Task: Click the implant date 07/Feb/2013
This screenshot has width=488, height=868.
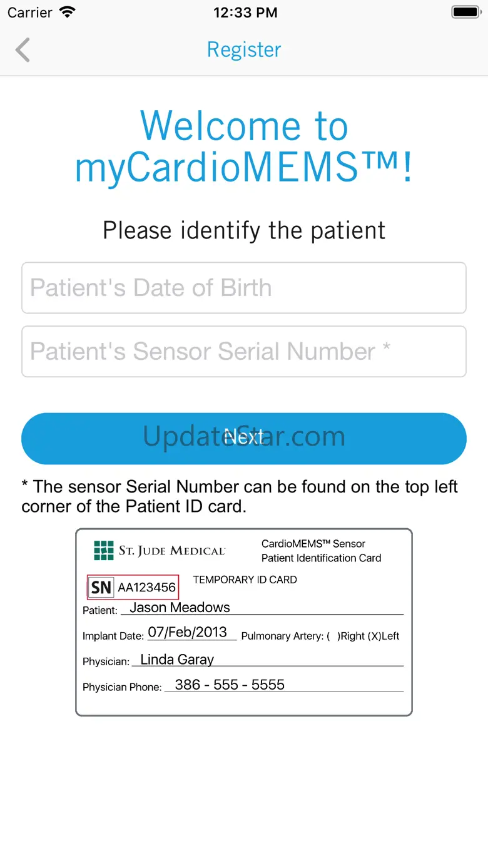Action: [188, 632]
